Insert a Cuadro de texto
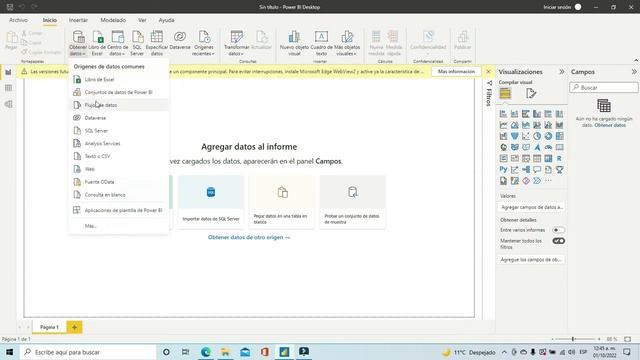The height and width of the screenshot is (360, 640). tap(321, 43)
